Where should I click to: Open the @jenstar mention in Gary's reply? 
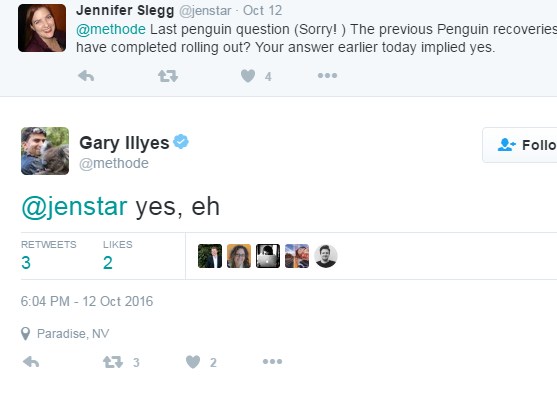74,206
